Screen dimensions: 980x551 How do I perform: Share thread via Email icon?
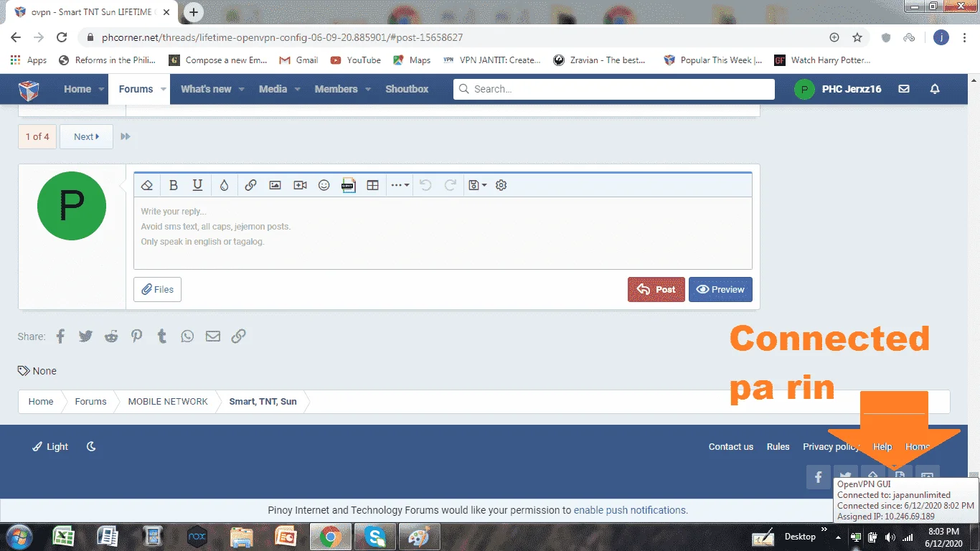click(213, 336)
